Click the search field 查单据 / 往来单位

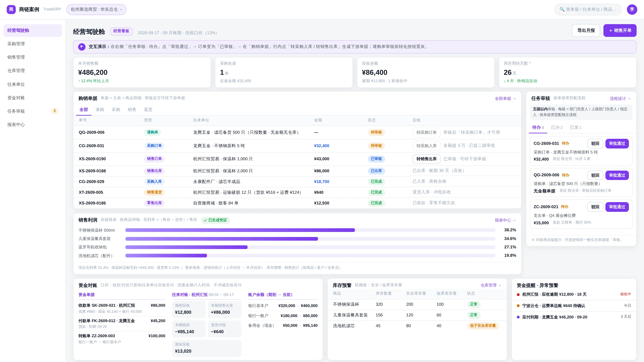[588, 10]
